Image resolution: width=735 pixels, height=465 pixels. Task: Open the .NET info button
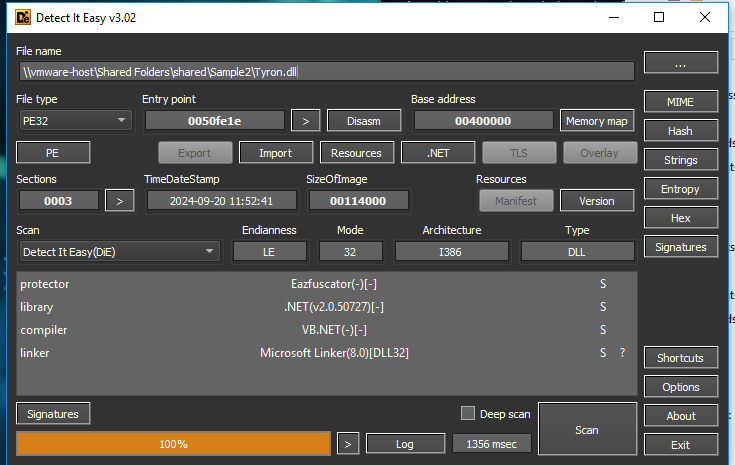click(x=438, y=153)
